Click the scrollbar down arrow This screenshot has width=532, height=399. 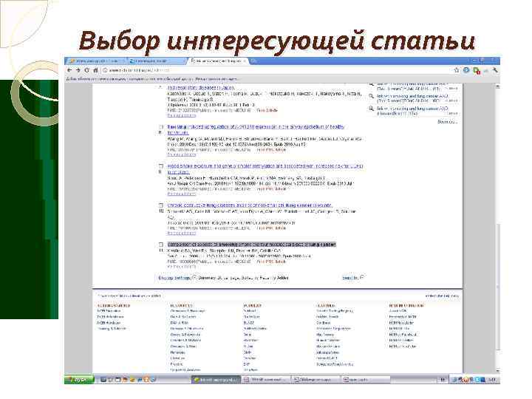(498, 370)
